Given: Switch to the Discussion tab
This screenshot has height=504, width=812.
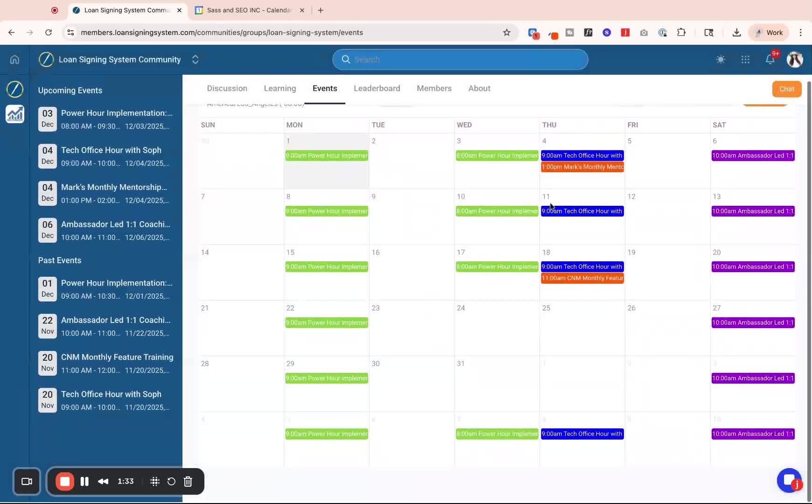Looking at the screenshot, I should [227, 88].
